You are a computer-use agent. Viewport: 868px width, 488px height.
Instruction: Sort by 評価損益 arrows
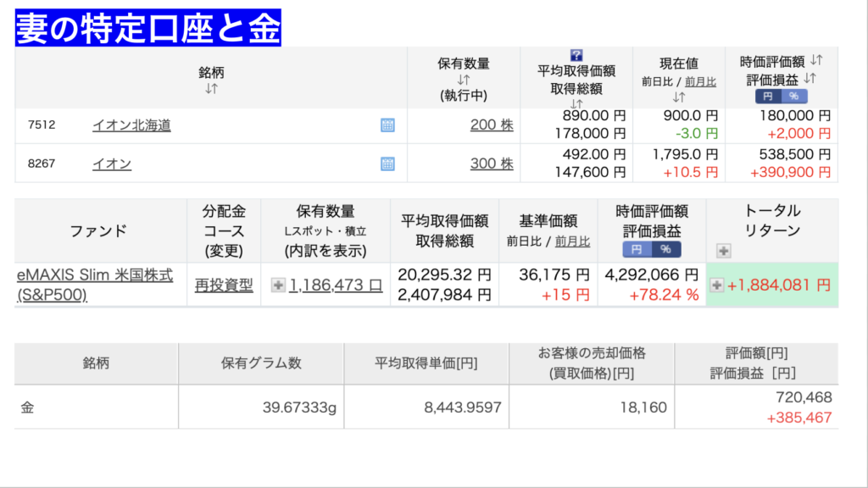coord(810,78)
